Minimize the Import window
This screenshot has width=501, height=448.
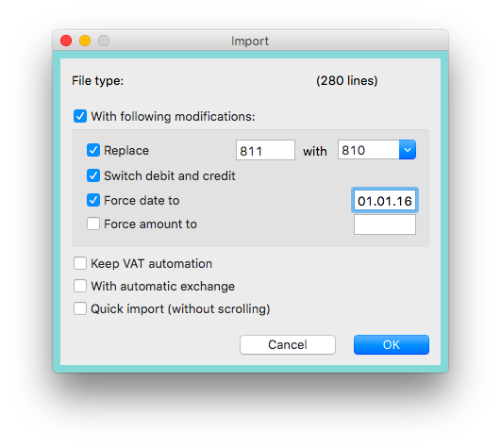point(85,41)
